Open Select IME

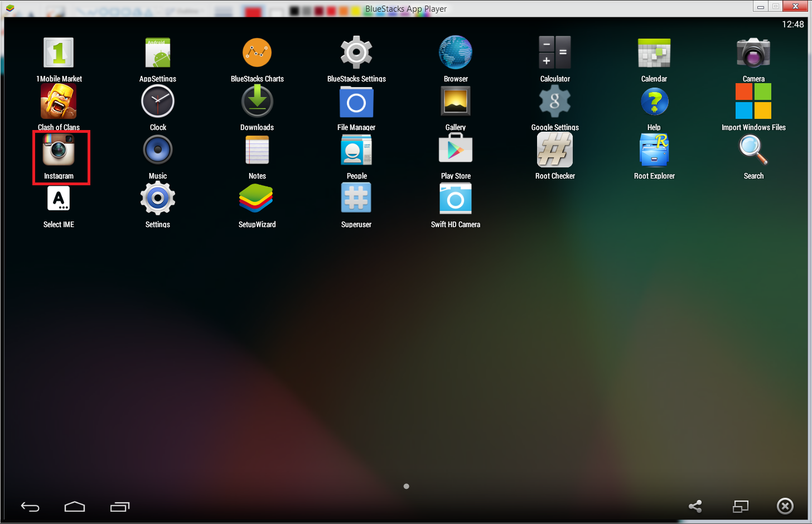pyautogui.click(x=59, y=199)
